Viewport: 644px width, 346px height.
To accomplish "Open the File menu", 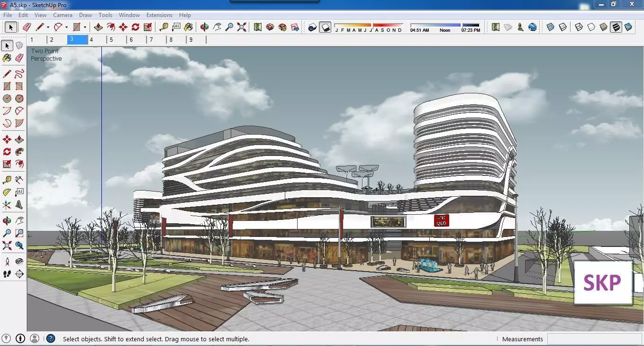I will tap(8, 15).
